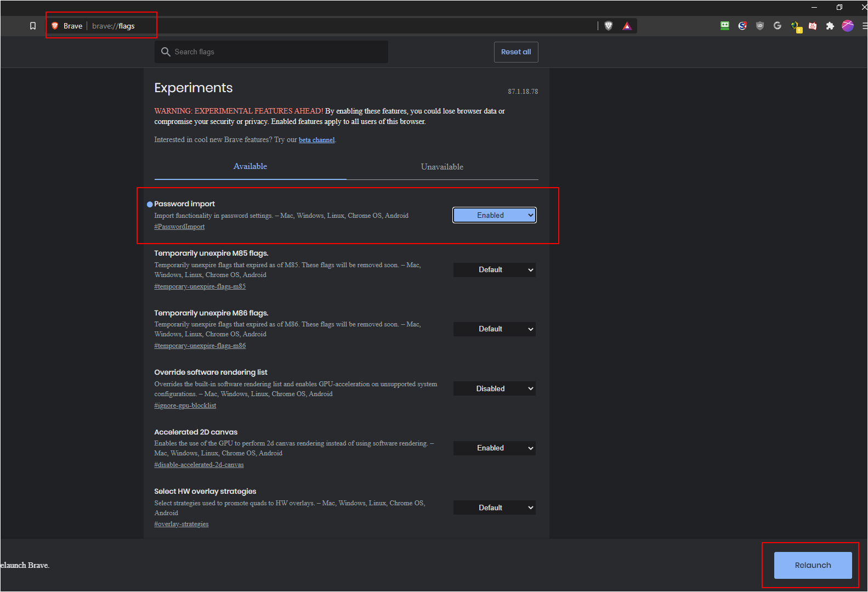Open Temporarily unexpire M86 flags dropdown
The height and width of the screenshot is (592, 868).
pyautogui.click(x=495, y=329)
